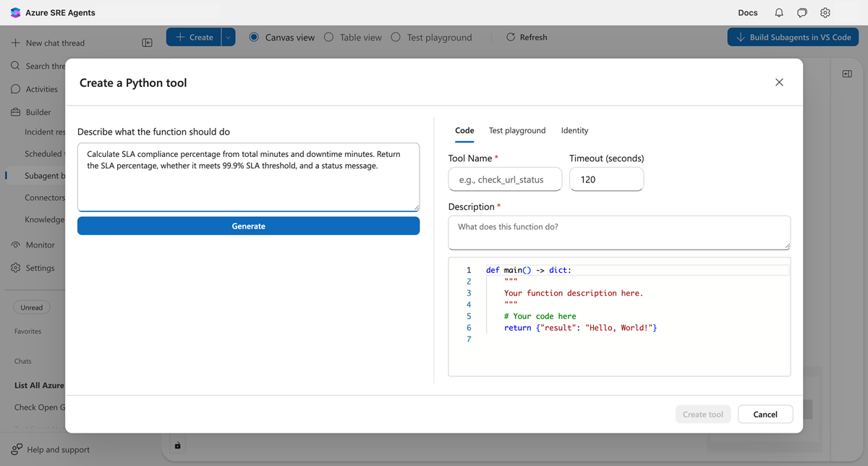
Task: Open settings using the top gear icon
Action: pyautogui.click(x=825, y=12)
